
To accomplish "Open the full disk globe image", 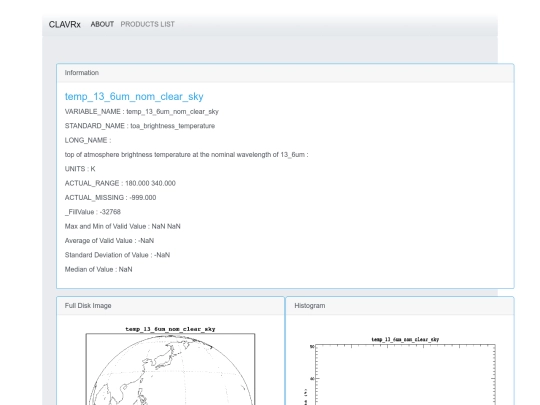I will [x=170, y=365].
